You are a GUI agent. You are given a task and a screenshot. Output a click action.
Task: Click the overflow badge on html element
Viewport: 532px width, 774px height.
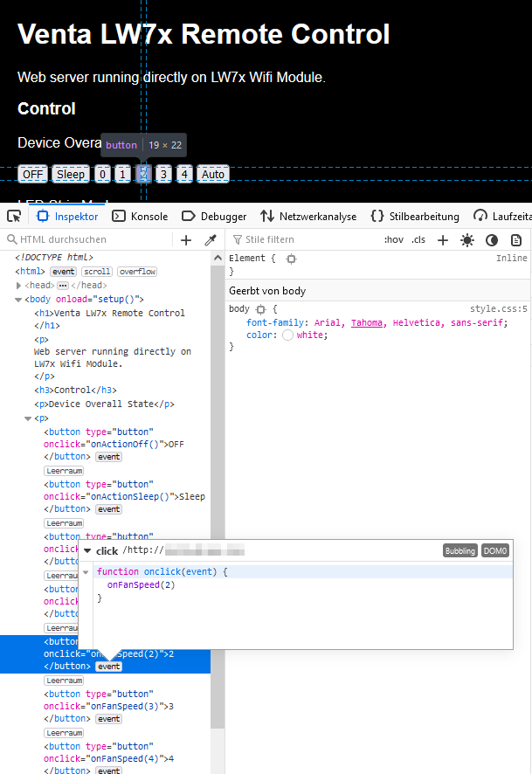pyautogui.click(x=137, y=272)
